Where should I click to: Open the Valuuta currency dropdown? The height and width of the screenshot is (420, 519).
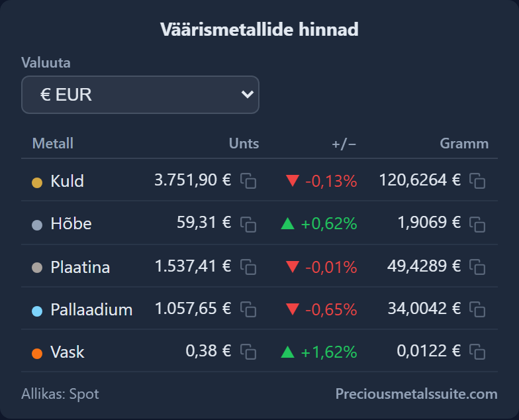pos(140,95)
